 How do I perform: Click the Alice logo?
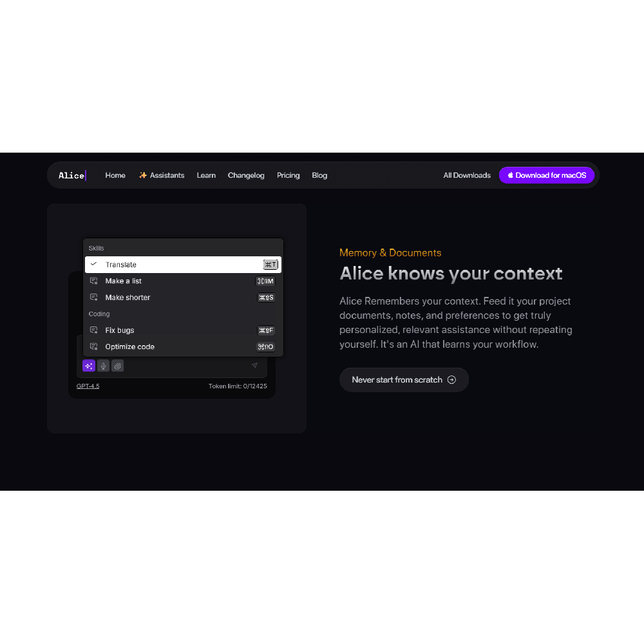(x=72, y=175)
